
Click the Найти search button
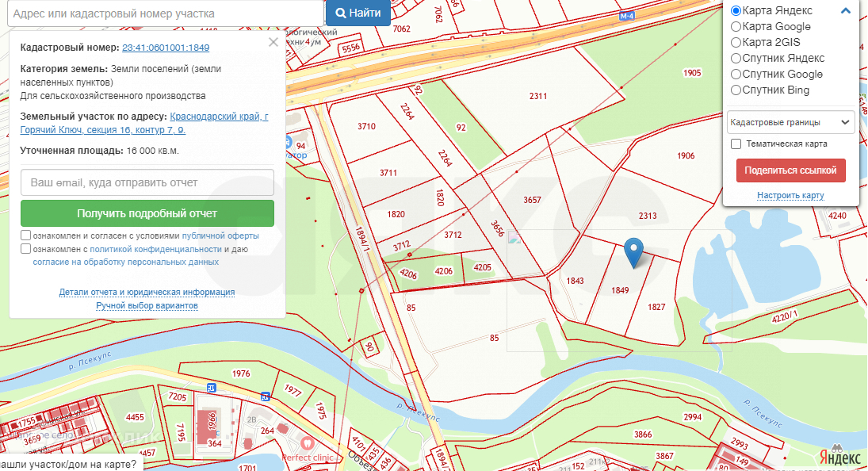click(x=358, y=13)
